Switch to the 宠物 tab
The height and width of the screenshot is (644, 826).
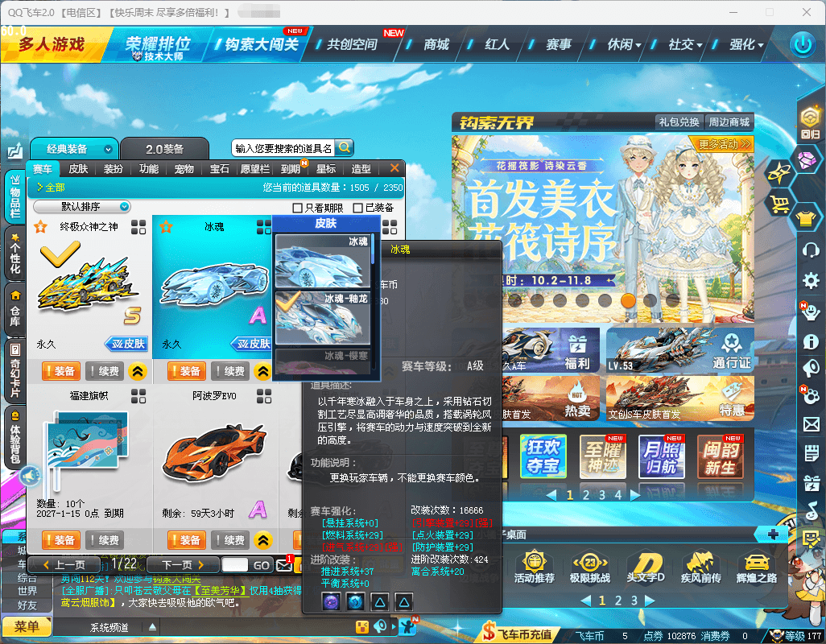click(x=184, y=168)
